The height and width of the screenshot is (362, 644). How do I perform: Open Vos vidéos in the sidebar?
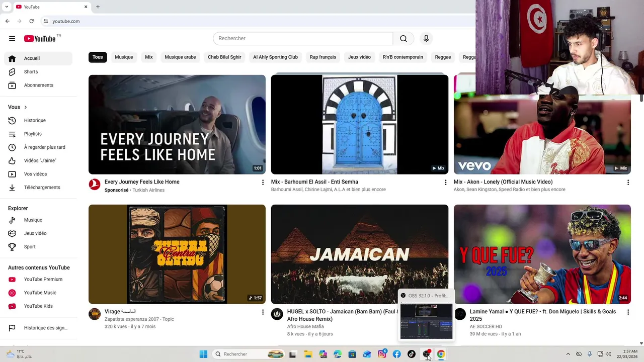coord(38,174)
